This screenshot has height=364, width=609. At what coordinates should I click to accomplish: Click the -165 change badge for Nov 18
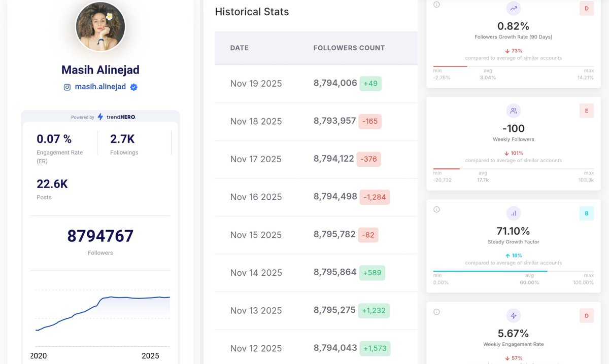click(x=370, y=122)
